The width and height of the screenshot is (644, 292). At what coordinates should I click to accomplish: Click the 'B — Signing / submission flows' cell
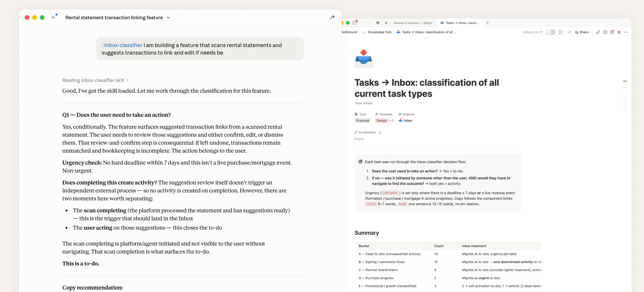click(x=394, y=262)
